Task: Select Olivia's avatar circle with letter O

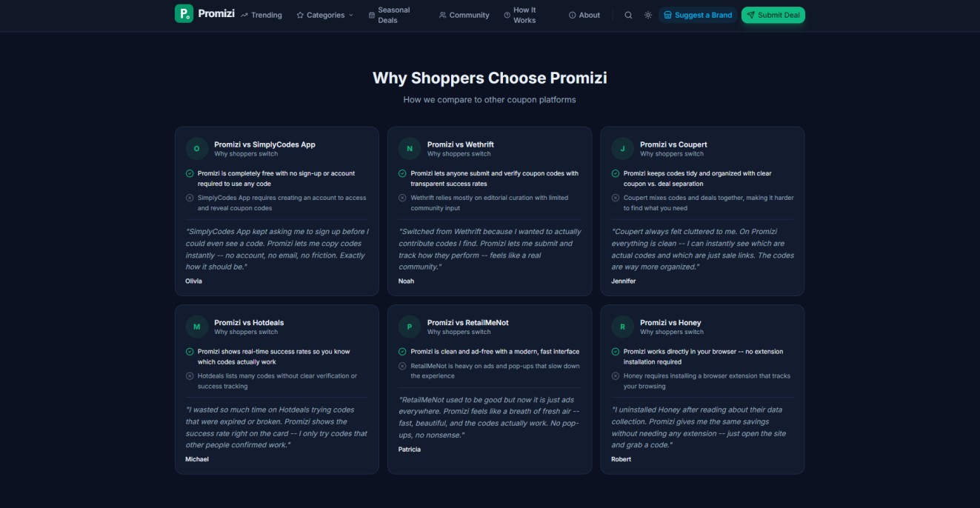Action: tap(196, 149)
